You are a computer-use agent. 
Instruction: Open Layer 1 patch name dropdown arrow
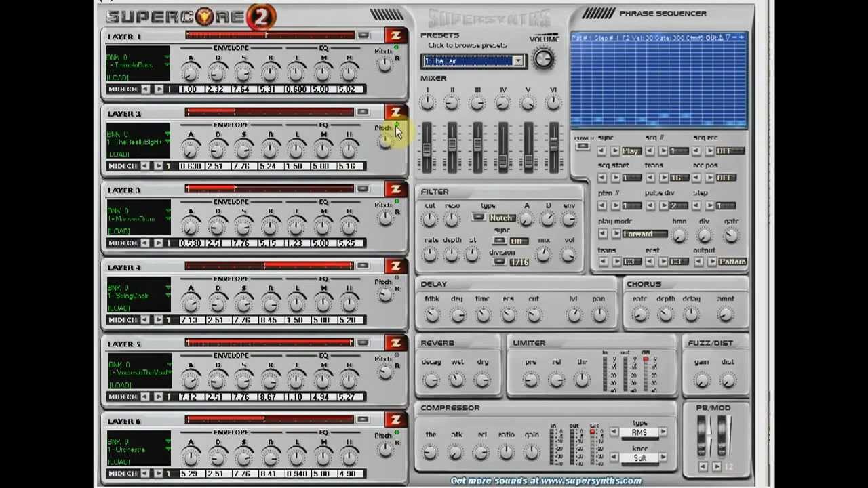tap(167, 65)
